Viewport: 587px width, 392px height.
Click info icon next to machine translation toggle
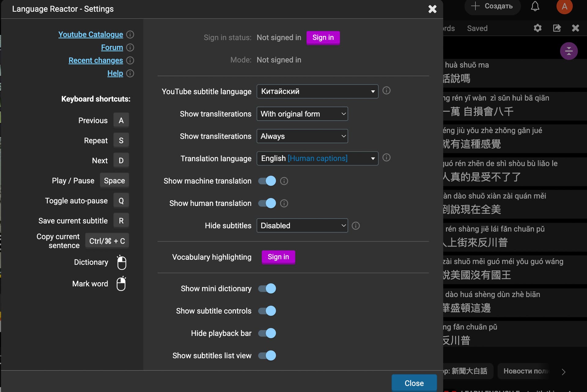click(x=284, y=181)
